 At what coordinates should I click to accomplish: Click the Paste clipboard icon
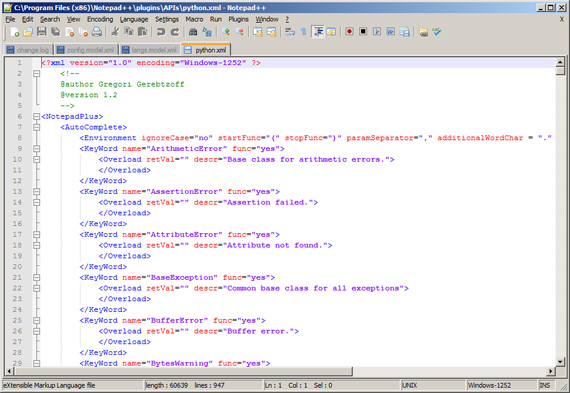coord(142,32)
